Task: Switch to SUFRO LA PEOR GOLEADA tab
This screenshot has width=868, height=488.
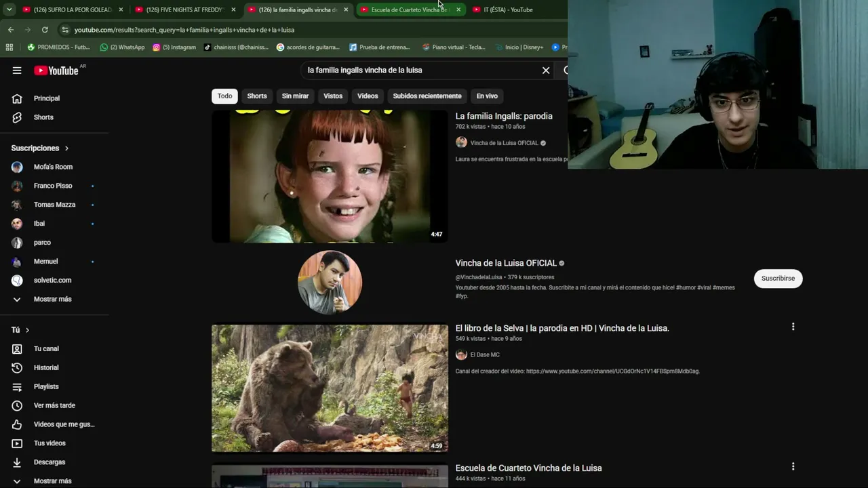Action: click(73, 9)
